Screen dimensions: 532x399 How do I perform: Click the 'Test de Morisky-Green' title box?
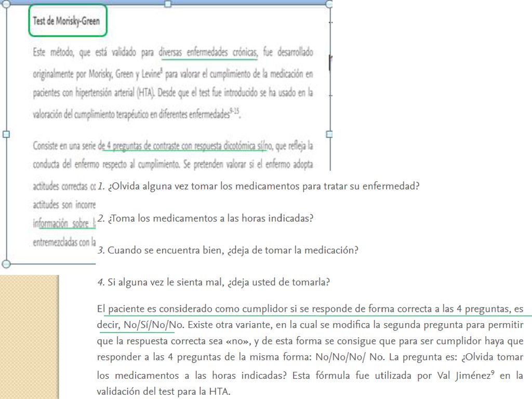68,21
